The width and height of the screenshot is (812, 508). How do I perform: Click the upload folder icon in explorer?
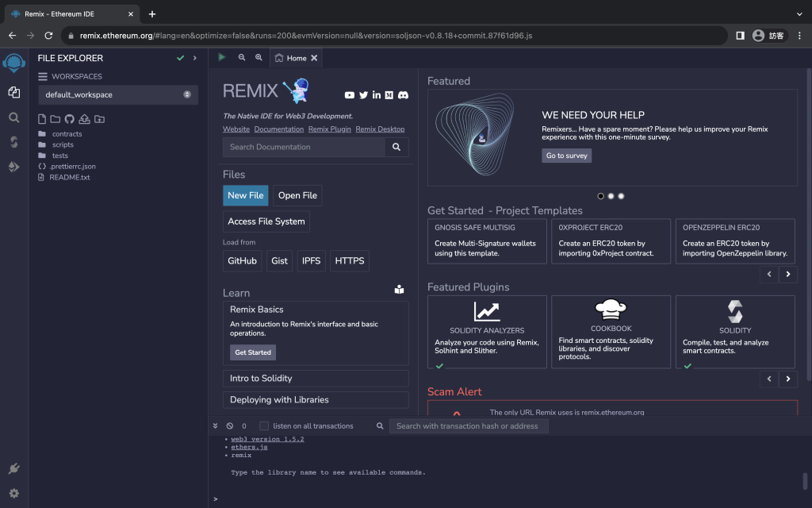[x=99, y=119]
